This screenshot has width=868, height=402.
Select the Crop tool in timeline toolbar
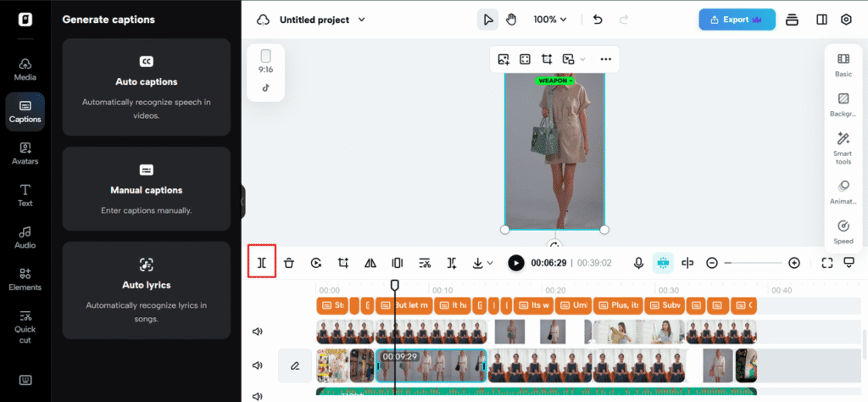pyautogui.click(x=343, y=263)
